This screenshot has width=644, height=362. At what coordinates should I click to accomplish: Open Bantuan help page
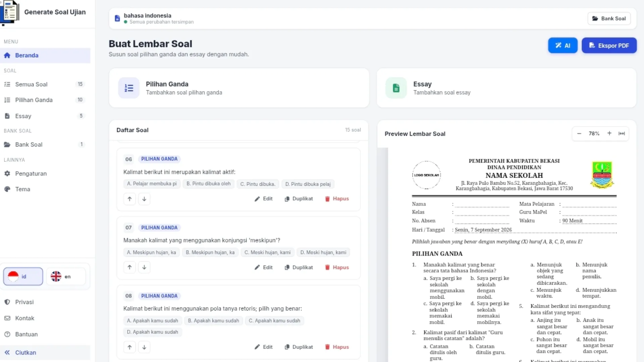pyautogui.click(x=45, y=334)
